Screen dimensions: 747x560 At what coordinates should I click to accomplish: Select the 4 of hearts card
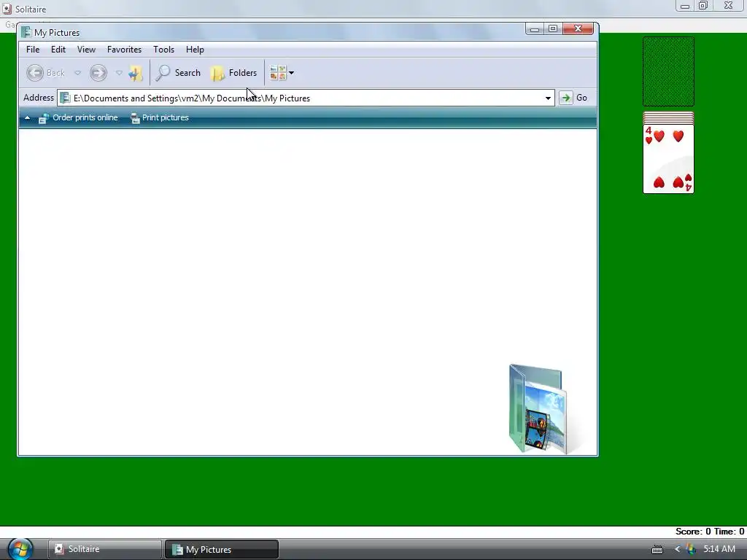click(x=668, y=158)
